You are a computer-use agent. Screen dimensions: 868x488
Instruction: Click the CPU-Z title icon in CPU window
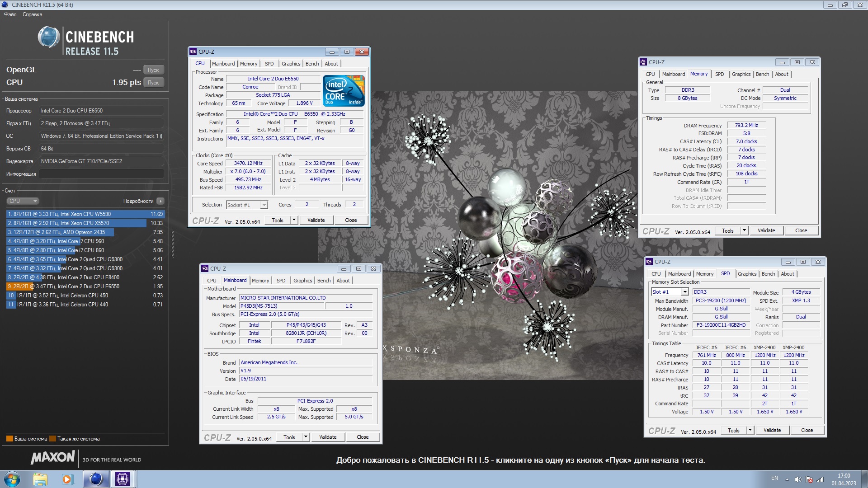click(x=193, y=52)
